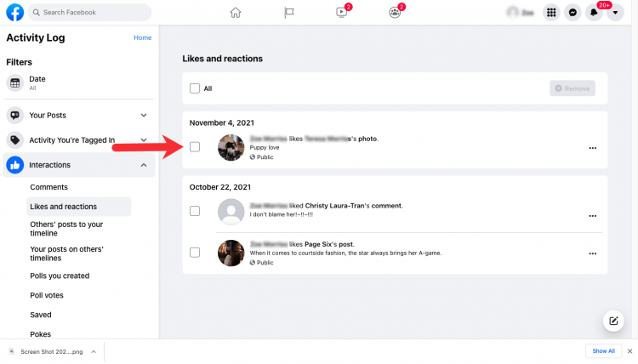638x364 pixels.
Task: Open Messenger chat icon
Action: coord(572,13)
